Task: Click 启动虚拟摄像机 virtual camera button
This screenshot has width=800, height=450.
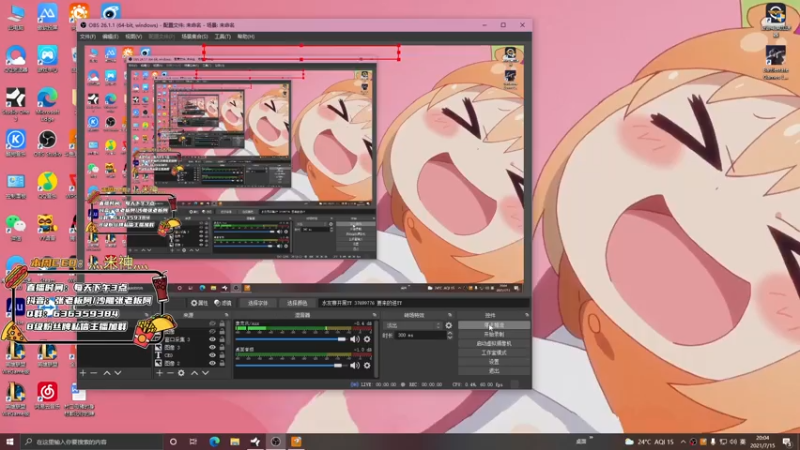Action: coord(493,343)
